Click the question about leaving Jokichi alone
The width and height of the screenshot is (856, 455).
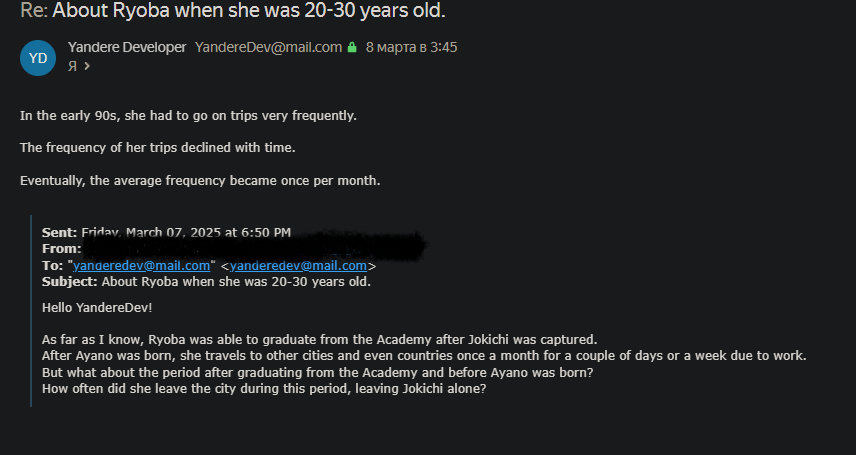coord(264,388)
